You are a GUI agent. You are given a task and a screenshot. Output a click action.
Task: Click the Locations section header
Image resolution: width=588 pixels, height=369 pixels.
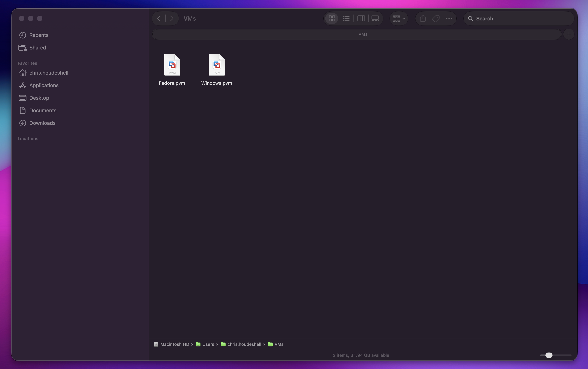pos(28,139)
